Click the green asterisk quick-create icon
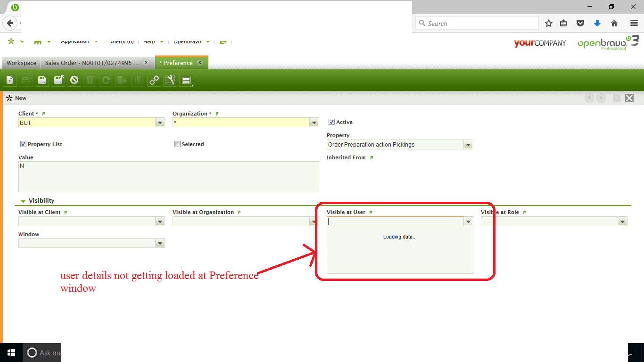Image resolution: width=644 pixels, height=362 pixels. pyautogui.click(x=11, y=41)
